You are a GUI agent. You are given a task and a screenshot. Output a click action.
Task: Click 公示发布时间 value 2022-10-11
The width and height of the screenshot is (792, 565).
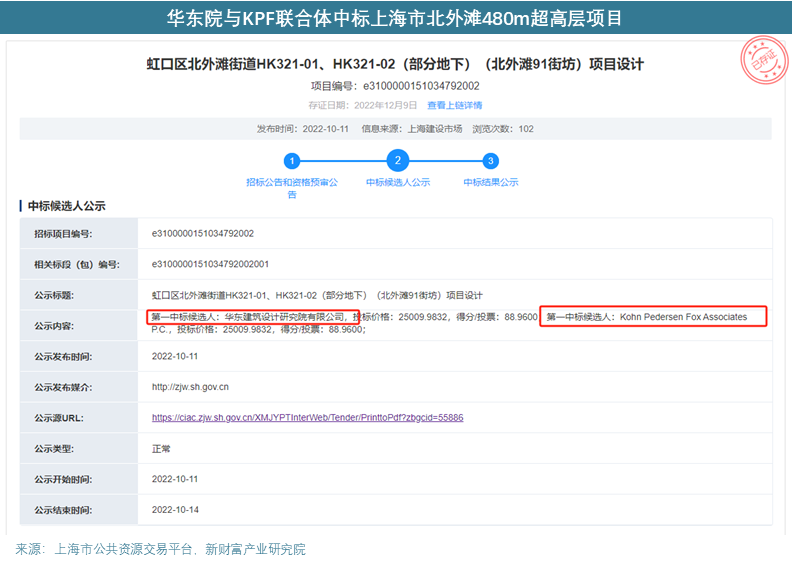175,356
